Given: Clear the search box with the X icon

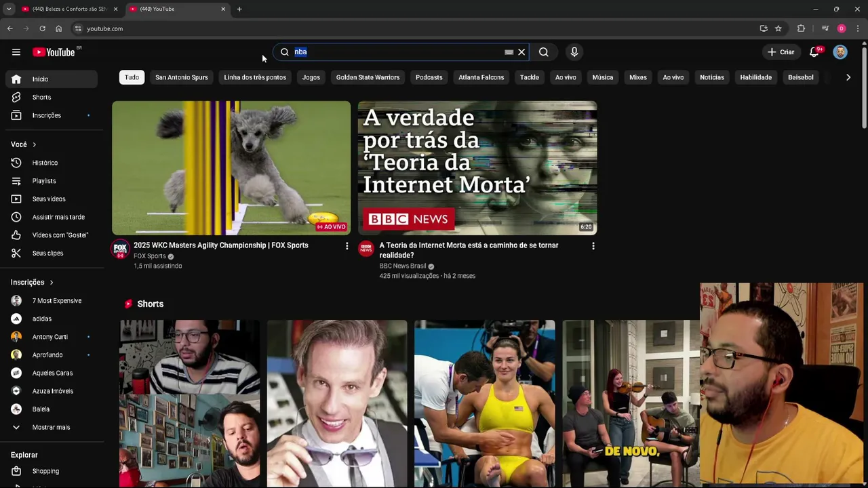Looking at the screenshot, I should click(x=521, y=52).
